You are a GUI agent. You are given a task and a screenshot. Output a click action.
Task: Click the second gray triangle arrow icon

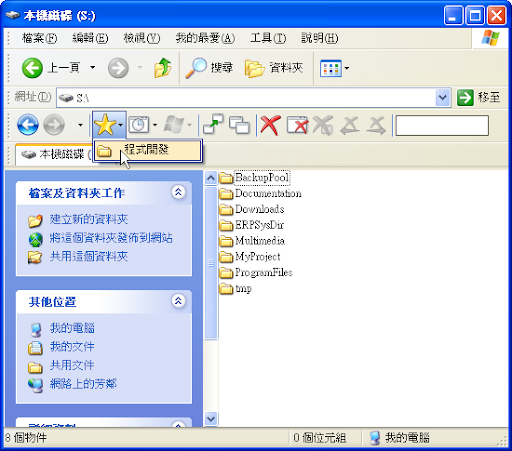(x=376, y=125)
